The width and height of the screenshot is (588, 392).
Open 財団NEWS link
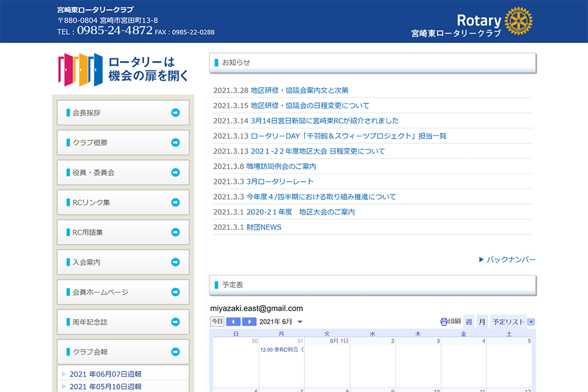point(263,227)
